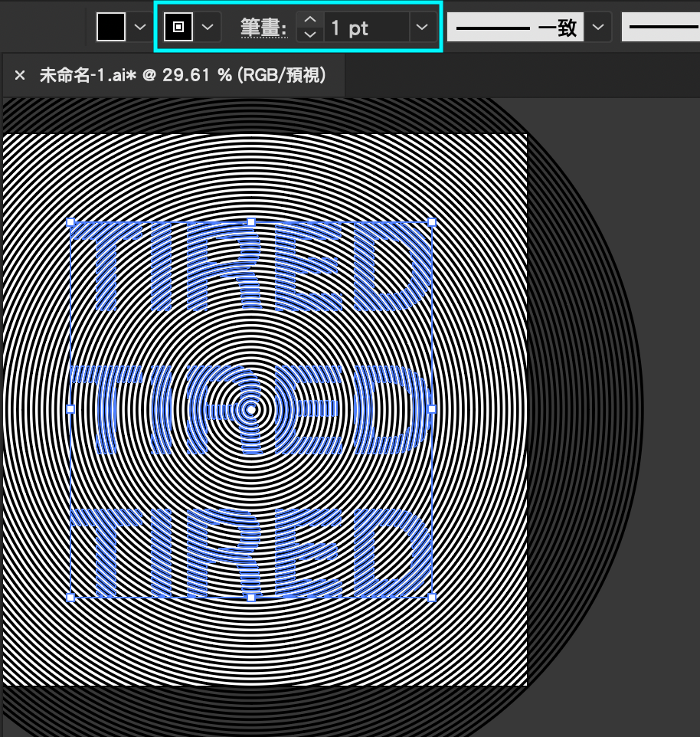Click the stroke color swatch
This screenshot has width=700, height=737.
tap(178, 27)
